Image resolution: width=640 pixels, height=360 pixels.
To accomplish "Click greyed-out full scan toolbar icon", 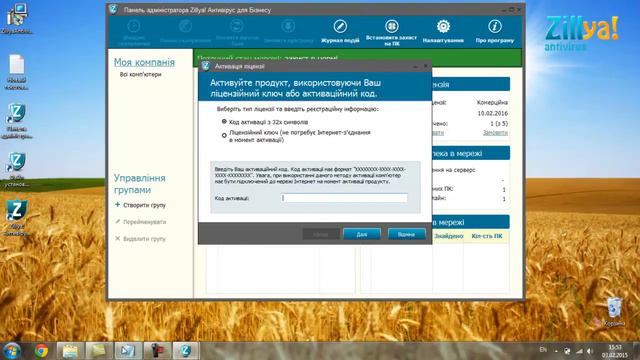I will [x=185, y=31].
